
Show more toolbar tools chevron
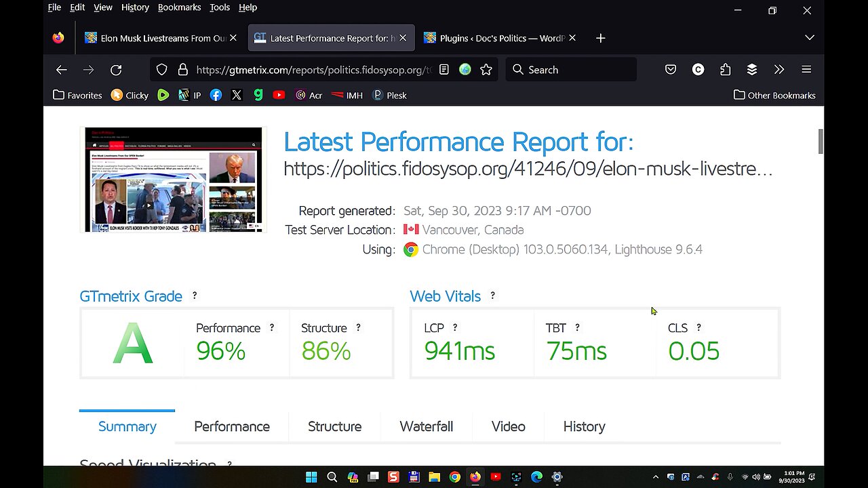[x=779, y=70]
